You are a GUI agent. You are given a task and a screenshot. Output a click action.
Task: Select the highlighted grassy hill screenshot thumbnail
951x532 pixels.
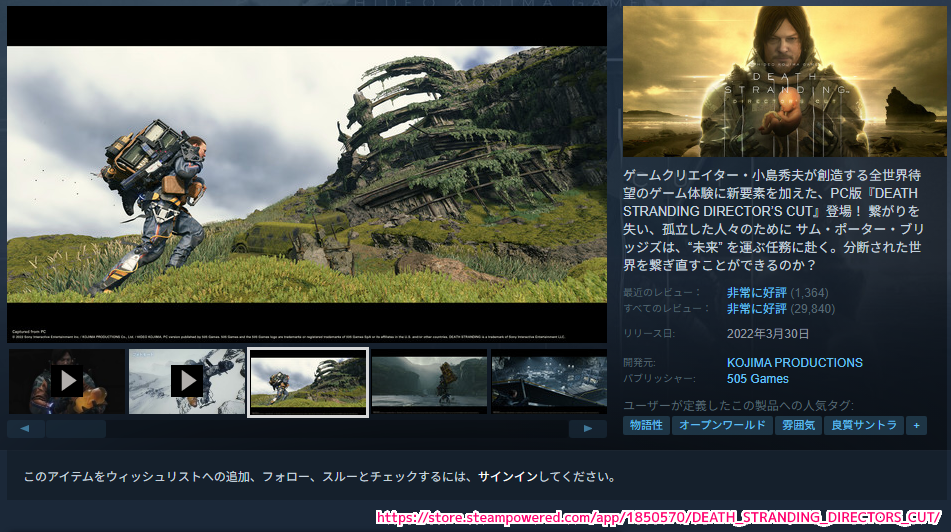(x=308, y=382)
